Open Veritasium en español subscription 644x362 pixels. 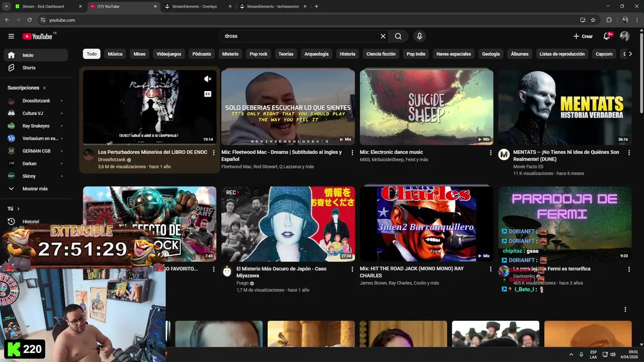(x=35, y=138)
